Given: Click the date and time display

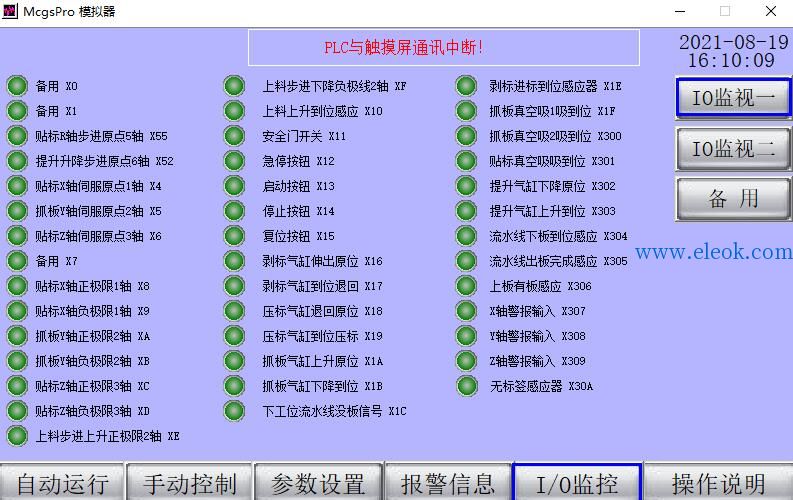Looking at the screenshot, I should [733, 51].
